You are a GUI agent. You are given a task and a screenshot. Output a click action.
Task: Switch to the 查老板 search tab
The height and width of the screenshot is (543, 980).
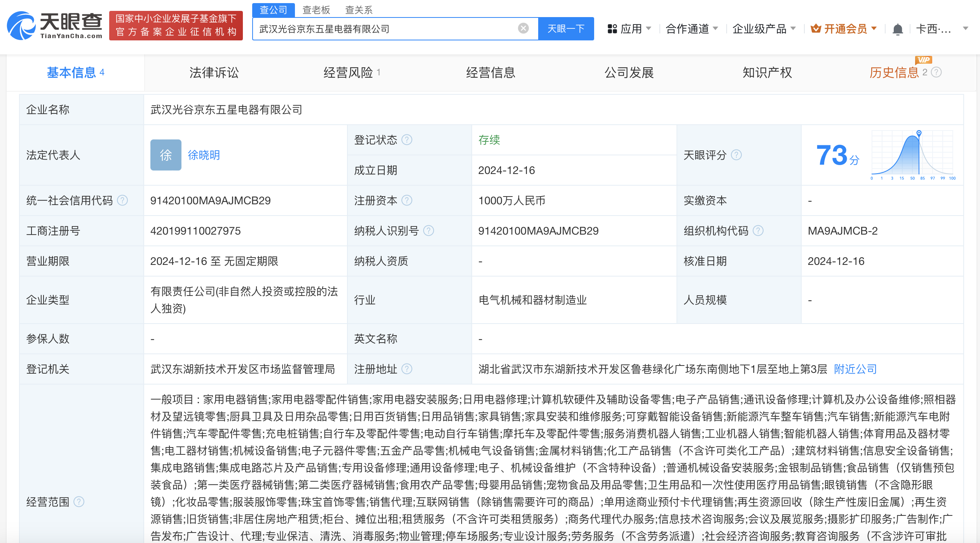tap(316, 10)
